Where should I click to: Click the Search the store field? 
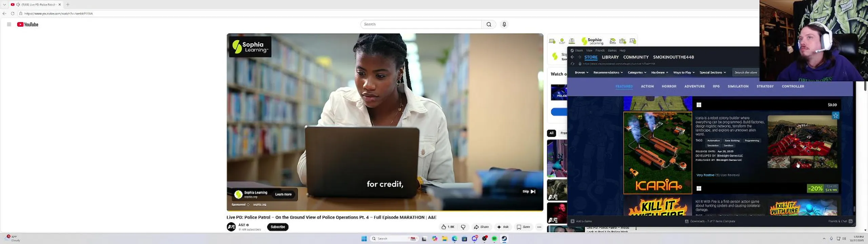(x=746, y=73)
